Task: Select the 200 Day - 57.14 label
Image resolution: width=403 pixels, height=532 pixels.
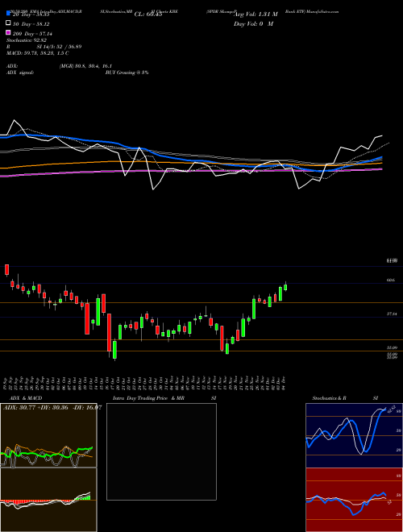Action: tap(32, 34)
